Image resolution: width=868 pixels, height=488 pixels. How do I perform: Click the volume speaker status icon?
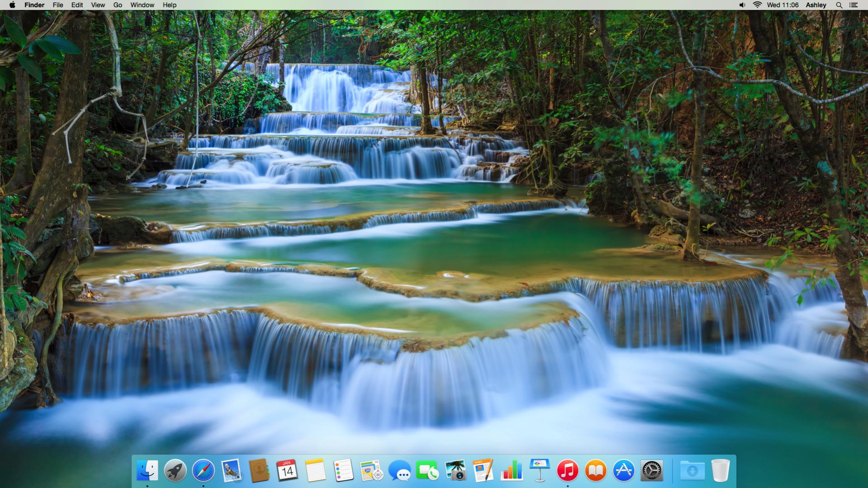[742, 5]
